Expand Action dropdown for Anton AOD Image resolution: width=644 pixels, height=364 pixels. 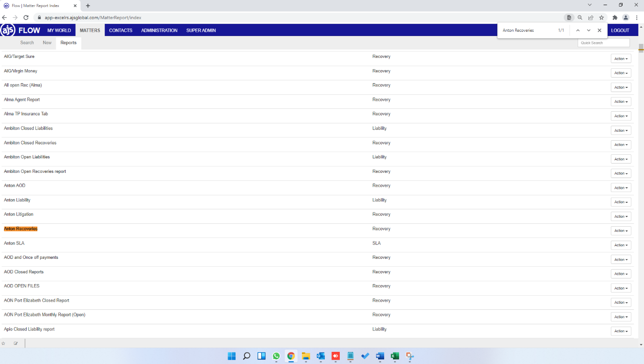(621, 187)
